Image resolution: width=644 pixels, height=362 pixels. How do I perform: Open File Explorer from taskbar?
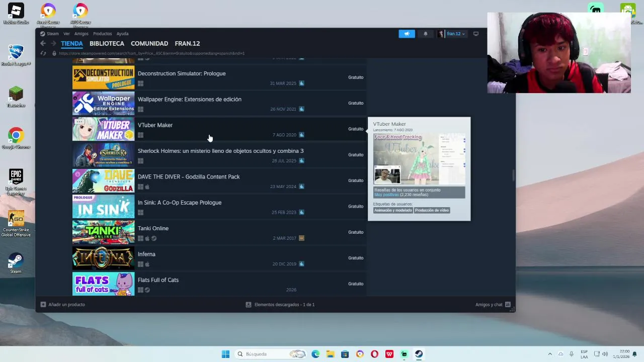330,354
